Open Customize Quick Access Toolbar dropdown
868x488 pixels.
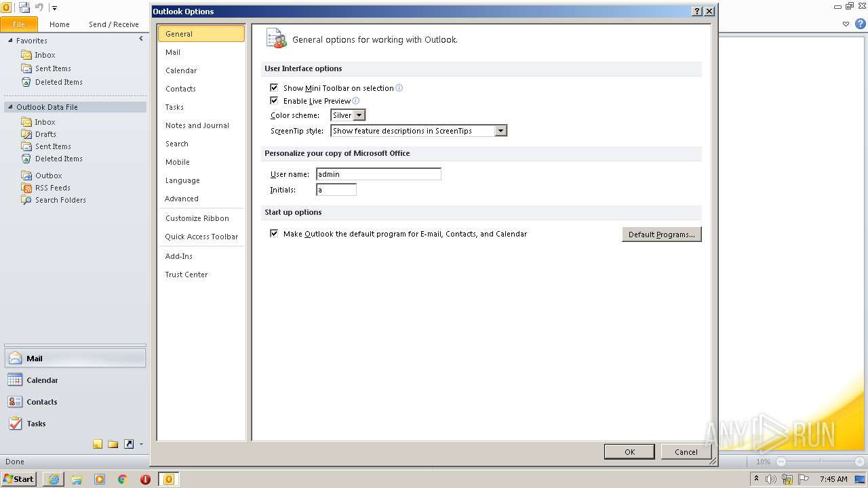[55, 8]
